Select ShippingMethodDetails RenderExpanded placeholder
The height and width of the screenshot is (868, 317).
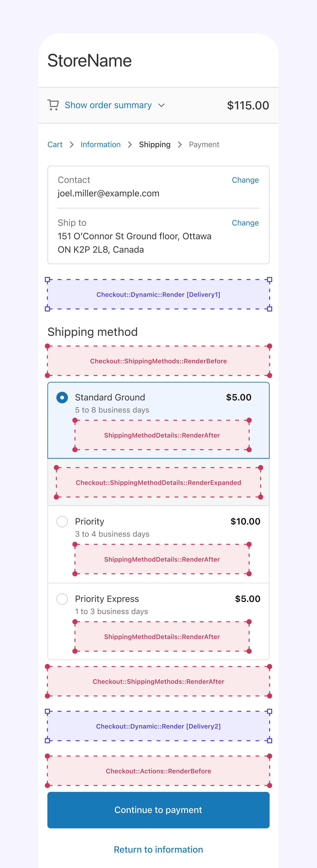click(x=158, y=483)
